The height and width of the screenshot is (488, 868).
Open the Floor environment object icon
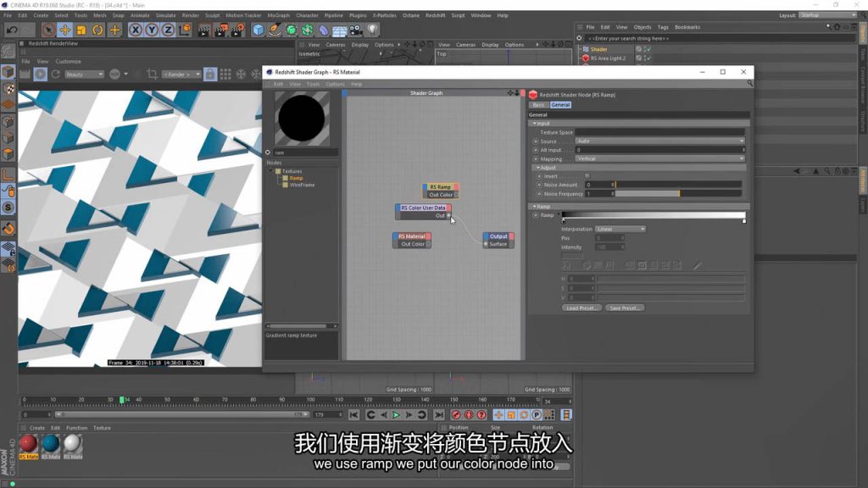[x=339, y=30]
